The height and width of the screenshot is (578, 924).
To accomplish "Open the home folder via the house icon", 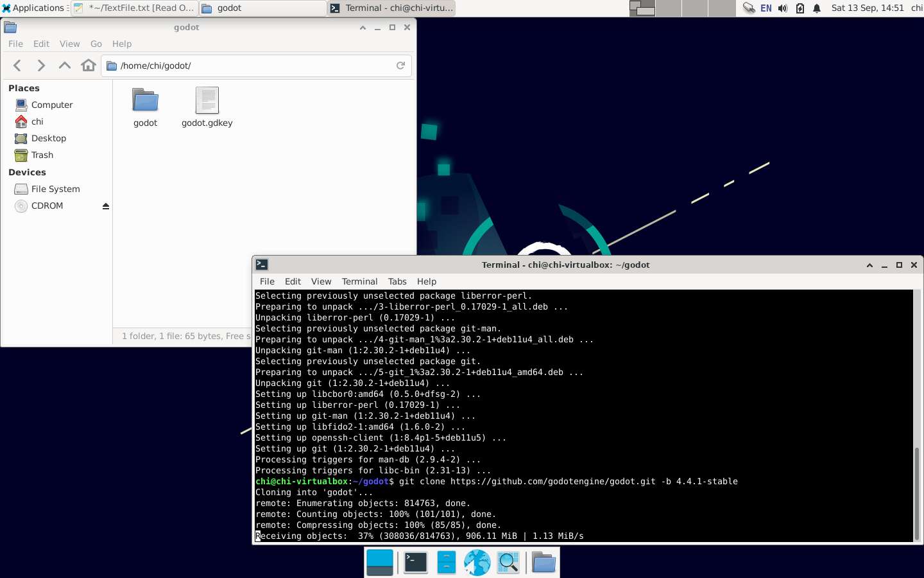I will [x=89, y=66].
